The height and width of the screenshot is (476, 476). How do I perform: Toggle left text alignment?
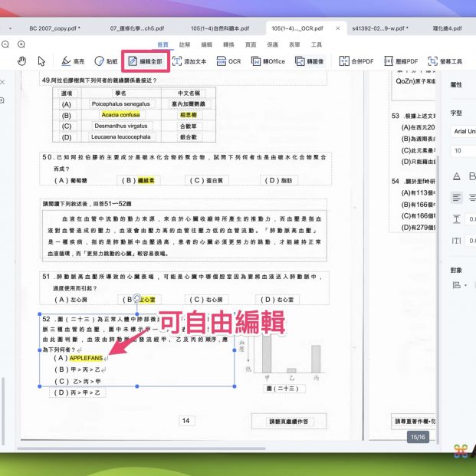[x=457, y=197]
